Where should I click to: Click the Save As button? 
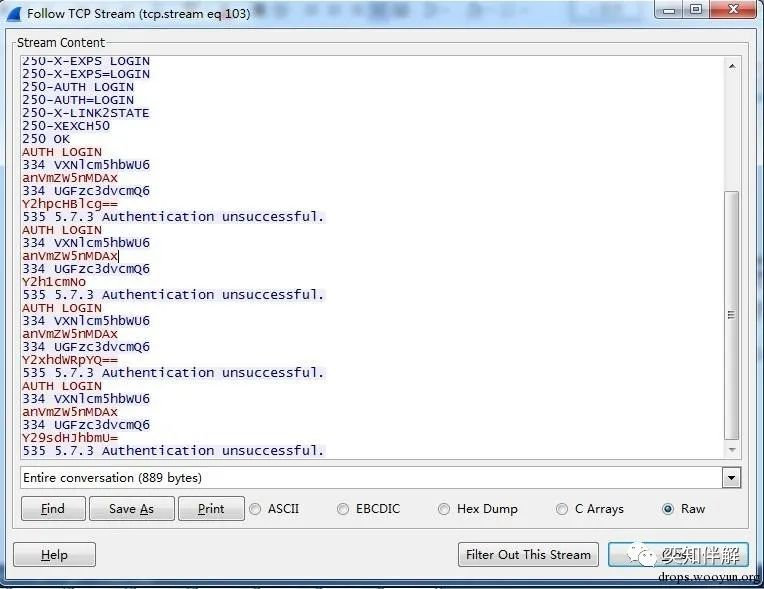click(132, 509)
